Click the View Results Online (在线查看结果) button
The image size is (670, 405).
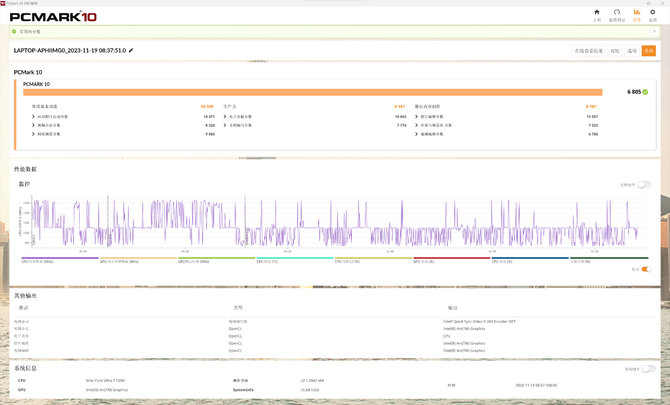[x=589, y=51]
